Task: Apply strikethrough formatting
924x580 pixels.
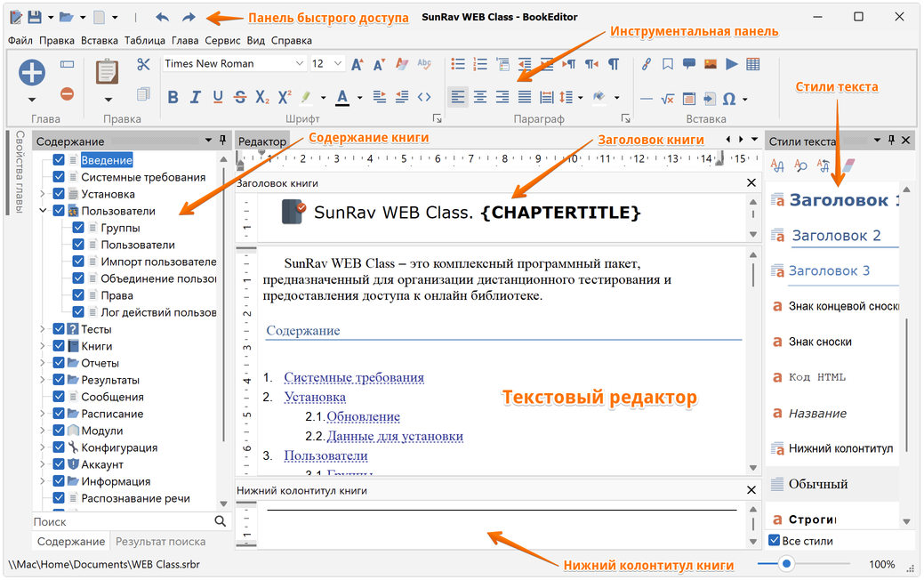Action: [240, 97]
